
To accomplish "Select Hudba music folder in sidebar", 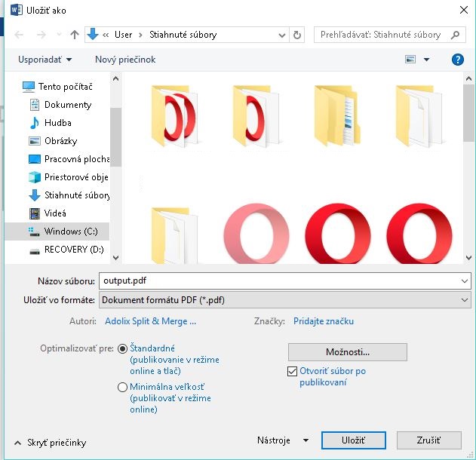I will click(x=57, y=123).
